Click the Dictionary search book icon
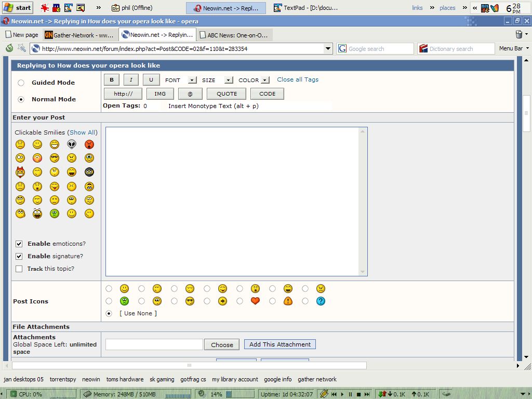The image size is (532, 399). pyautogui.click(x=423, y=48)
